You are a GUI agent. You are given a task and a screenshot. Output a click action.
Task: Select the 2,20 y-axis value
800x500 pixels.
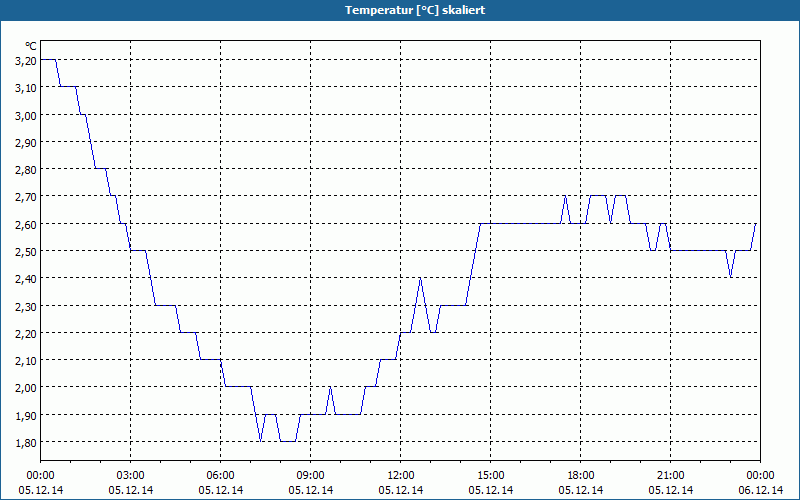[x=26, y=333]
